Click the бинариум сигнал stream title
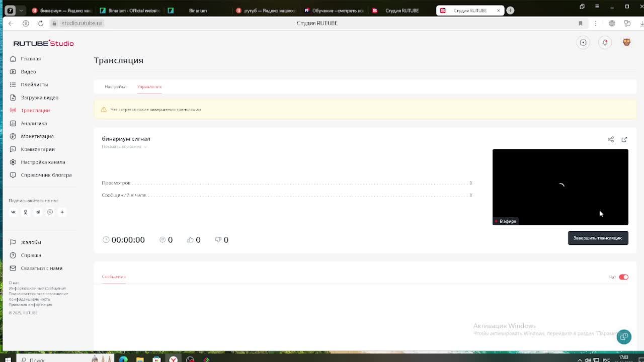 tap(126, 139)
